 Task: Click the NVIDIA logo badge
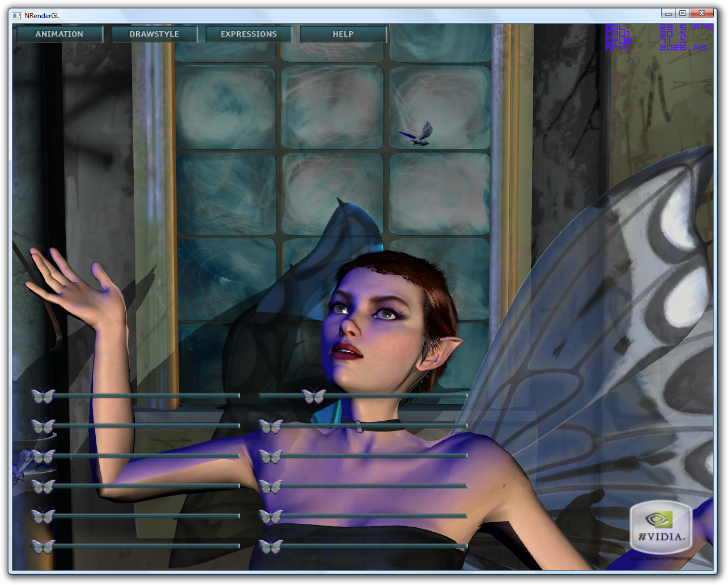[661, 527]
